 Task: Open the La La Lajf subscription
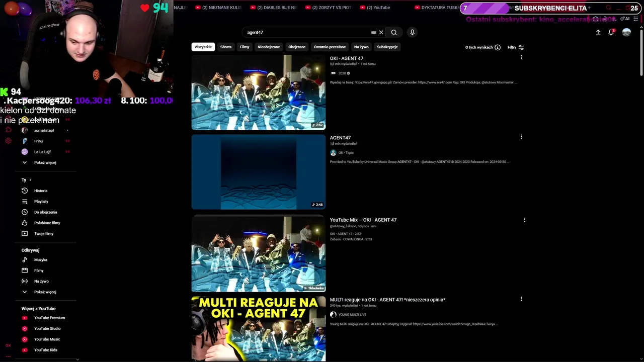click(x=42, y=152)
